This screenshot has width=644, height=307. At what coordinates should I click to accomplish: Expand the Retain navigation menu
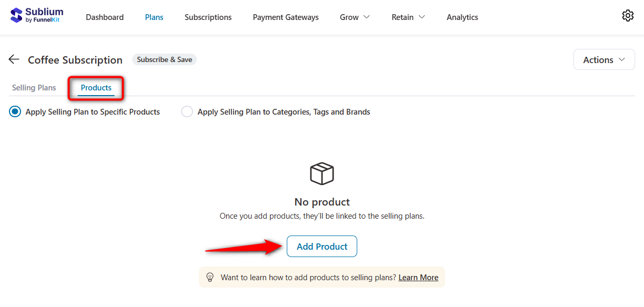[x=408, y=17]
